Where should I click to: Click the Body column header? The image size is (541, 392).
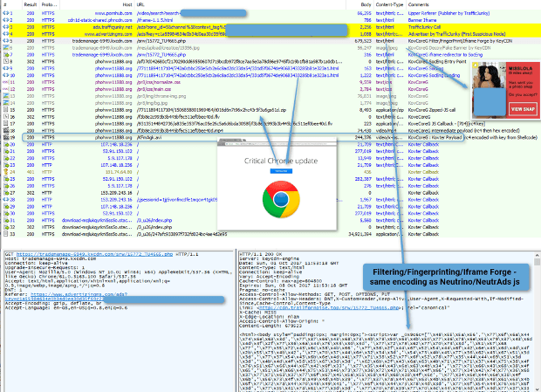[x=366, y=4]
